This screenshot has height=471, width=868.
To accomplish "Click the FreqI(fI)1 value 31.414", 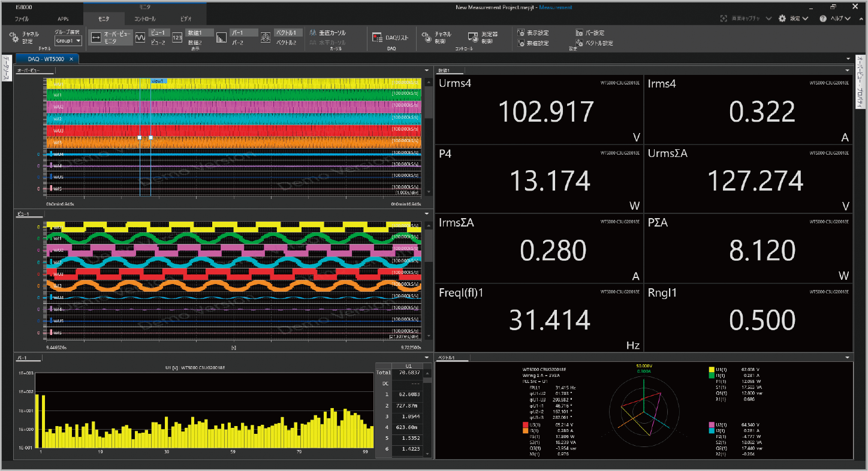I will (x=550, y=321).
